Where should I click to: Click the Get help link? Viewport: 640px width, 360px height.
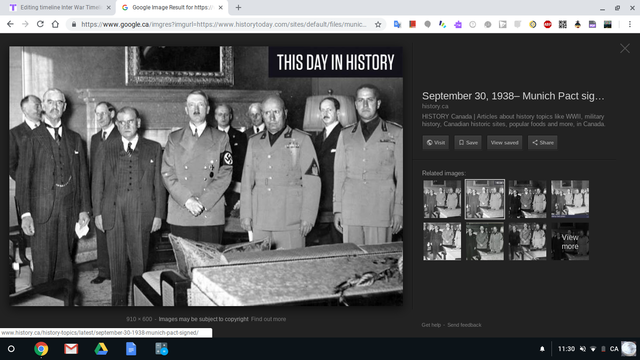pos(431,325)
